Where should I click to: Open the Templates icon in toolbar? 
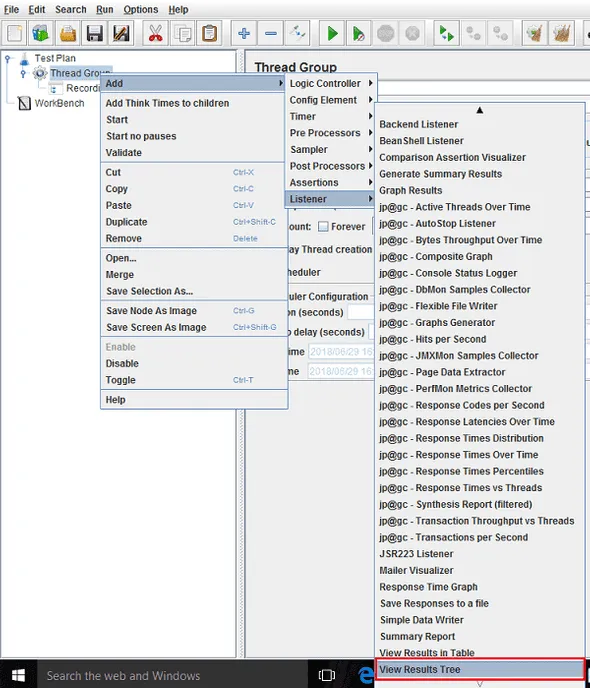click(x=41, y=33)
